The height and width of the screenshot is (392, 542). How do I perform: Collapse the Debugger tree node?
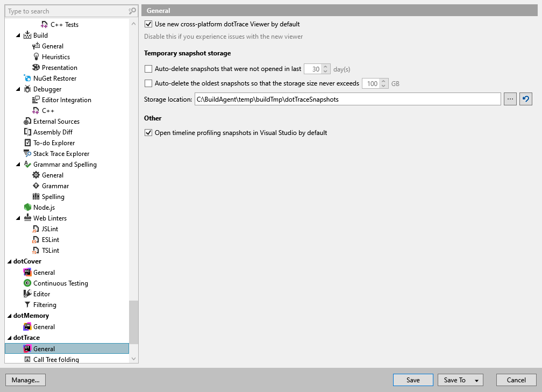pyautogui.click(x=18, y=89)
